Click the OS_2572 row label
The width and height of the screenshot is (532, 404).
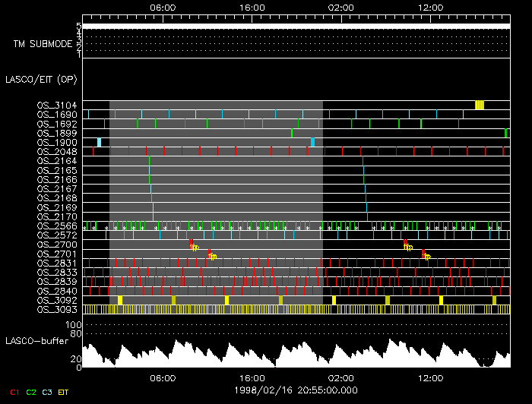57,235
